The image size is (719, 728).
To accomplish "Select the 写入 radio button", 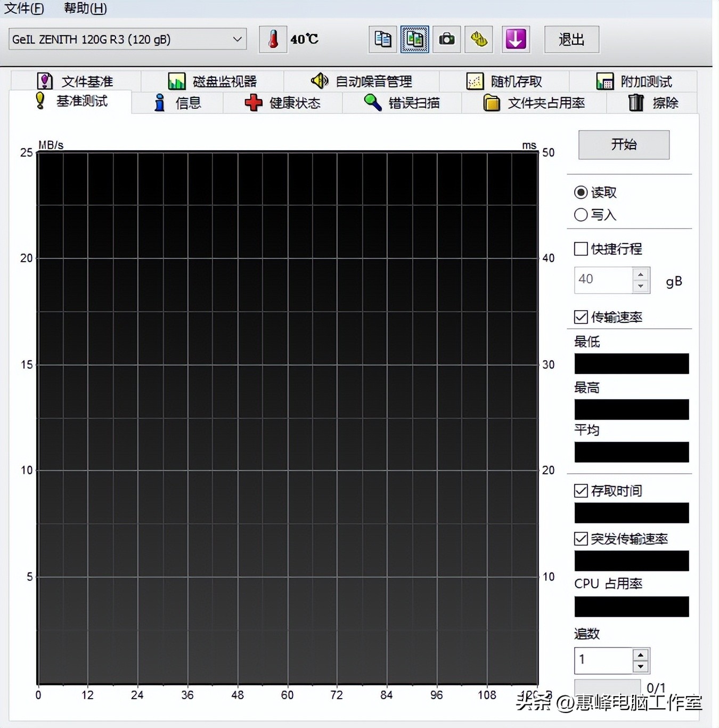I will coord(581,215).
